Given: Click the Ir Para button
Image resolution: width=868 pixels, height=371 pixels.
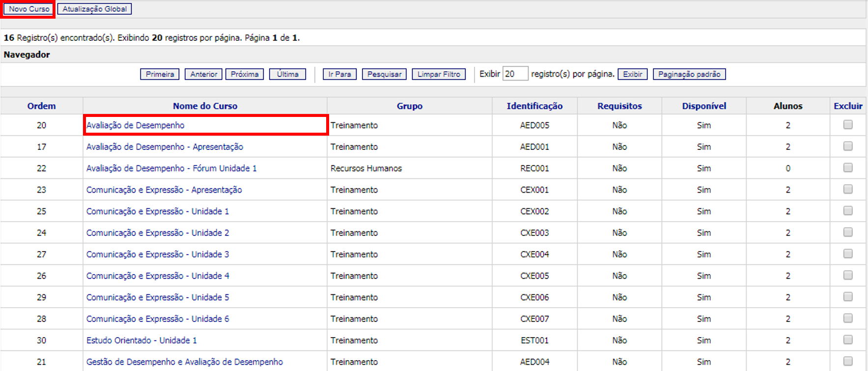Looking at the screenshot, I should pyautogui.click(x=339, y=74).
